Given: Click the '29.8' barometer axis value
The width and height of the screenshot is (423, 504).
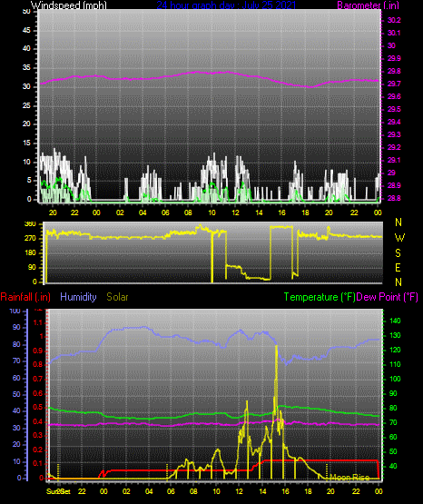Looking at the screenshot, I should (x=394, y=71).
